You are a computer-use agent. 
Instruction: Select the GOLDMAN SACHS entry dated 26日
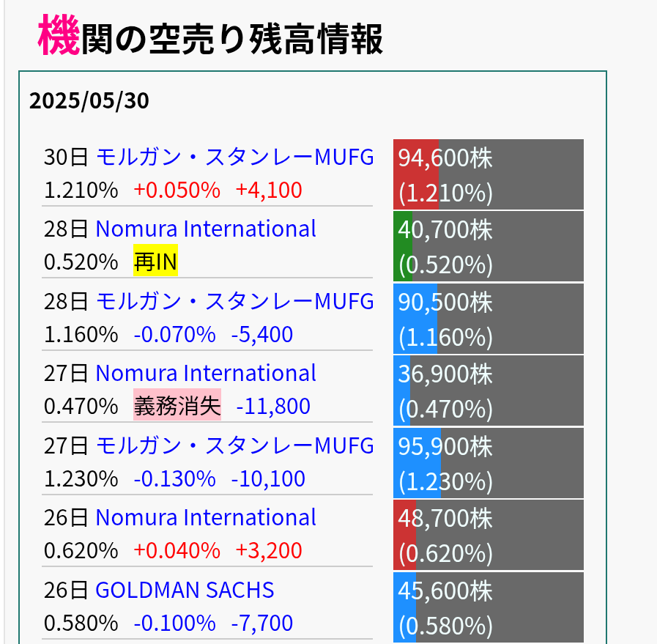click(184, 590)
